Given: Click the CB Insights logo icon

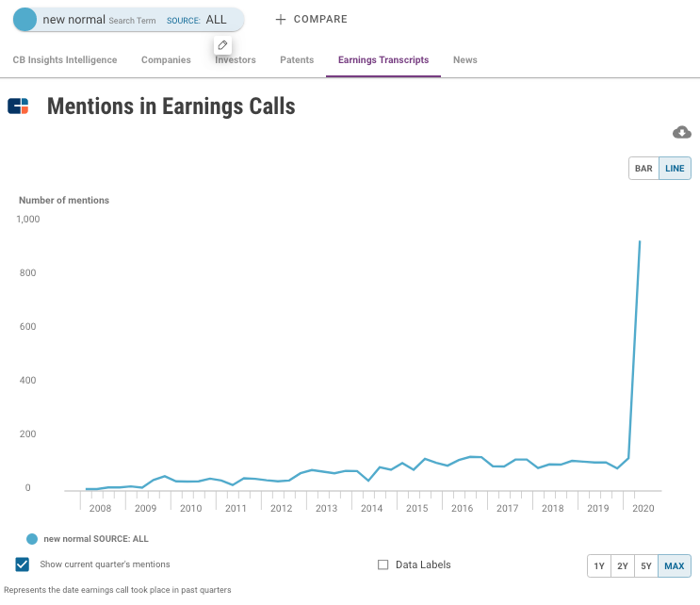Looking at the screenshot, I should (18, 106).
